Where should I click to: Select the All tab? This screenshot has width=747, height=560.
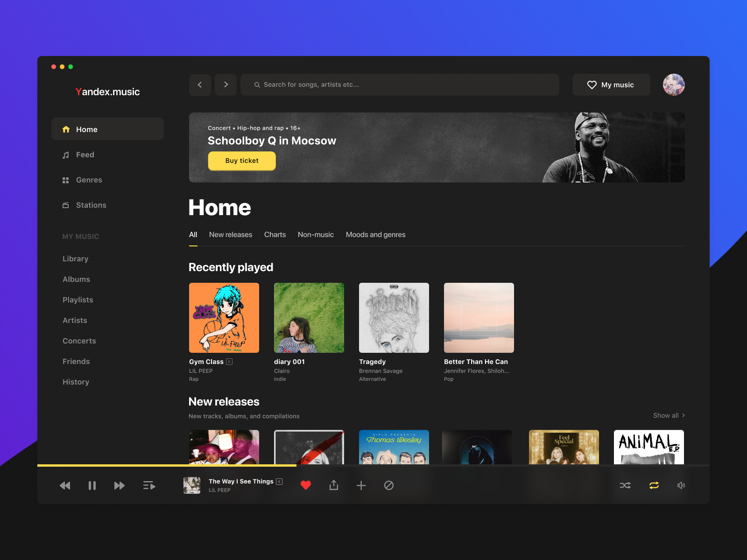click(193, 235)
